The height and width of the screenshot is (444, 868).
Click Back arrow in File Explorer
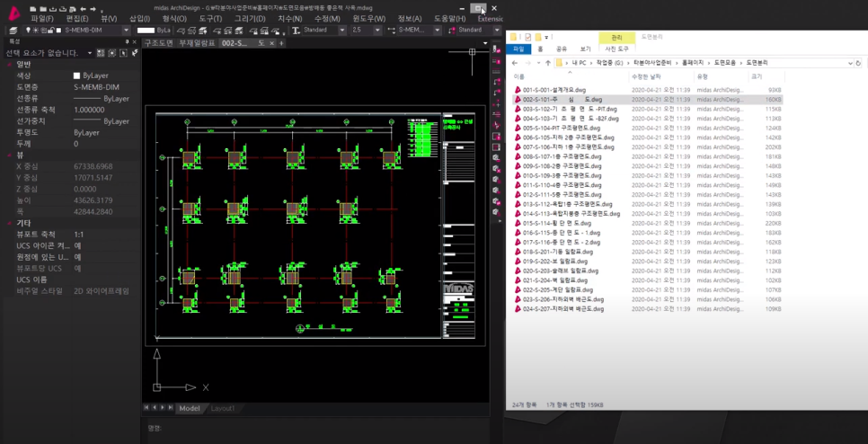514,63
